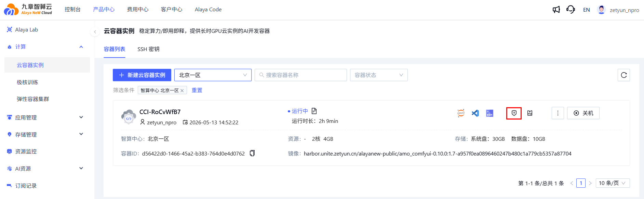Click the Alaya Lab sidebar icon
Screen dimensions: 644x199
(9, 30)
